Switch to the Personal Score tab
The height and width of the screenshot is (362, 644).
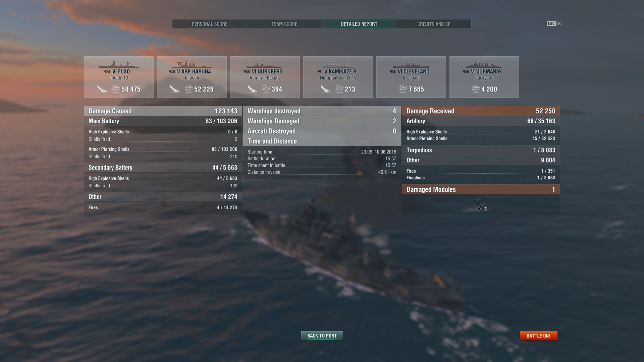tap(210, 24)
